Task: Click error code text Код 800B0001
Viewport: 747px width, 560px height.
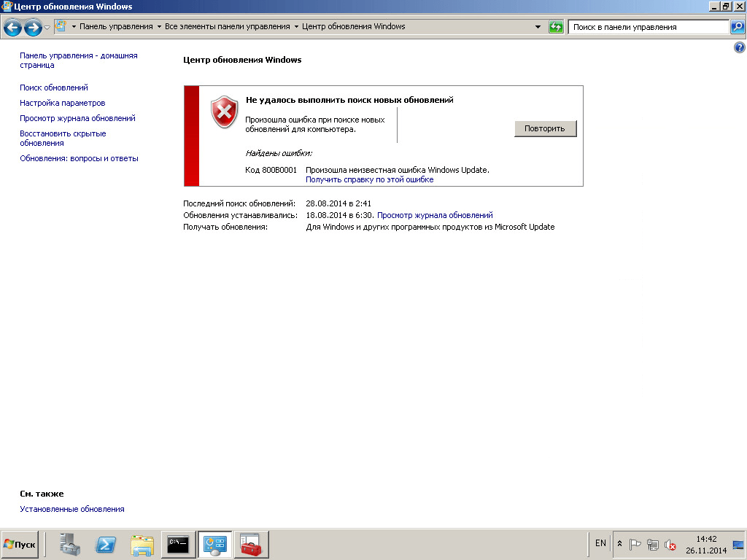Action: 271,170
